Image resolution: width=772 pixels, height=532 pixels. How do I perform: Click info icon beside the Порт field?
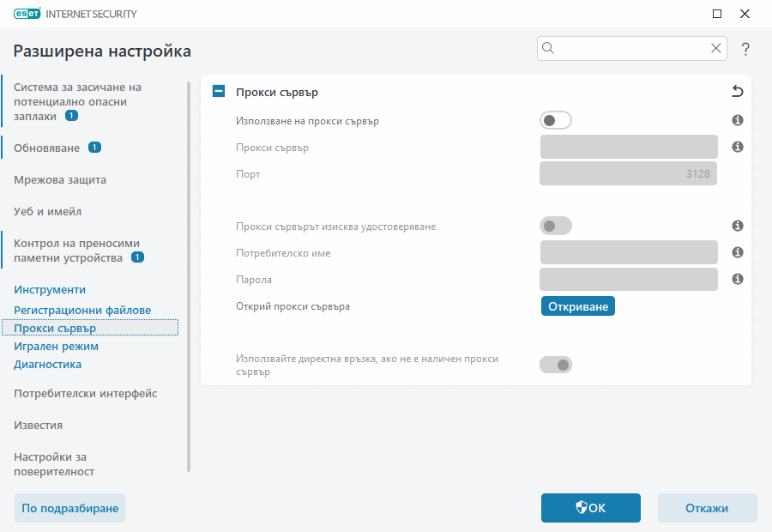click(737, 173)
